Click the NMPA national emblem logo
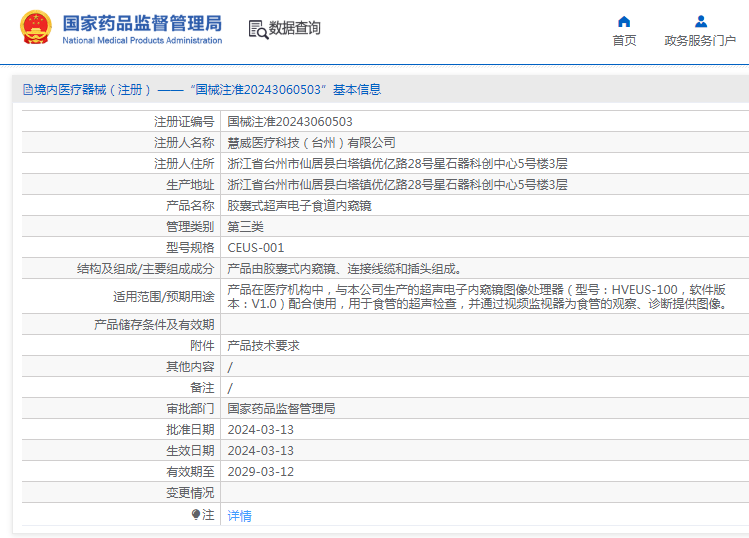 click(x=35, y=29)
